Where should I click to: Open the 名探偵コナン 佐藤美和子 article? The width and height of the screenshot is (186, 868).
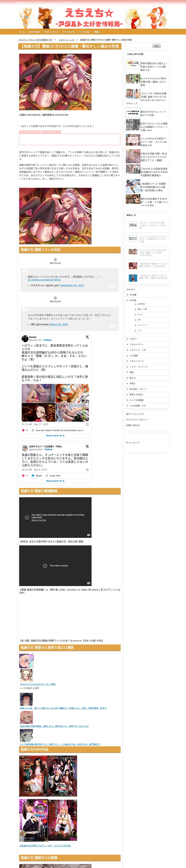[x=154, y=187]
